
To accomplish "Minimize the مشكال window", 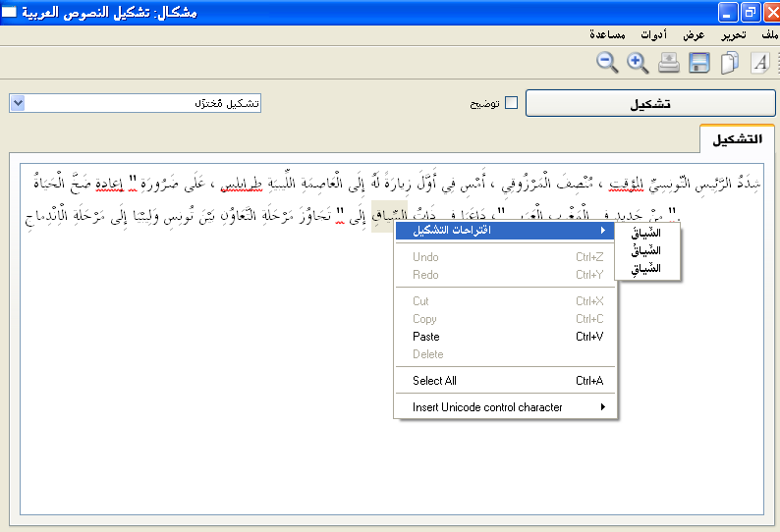I will coord(728,13).
